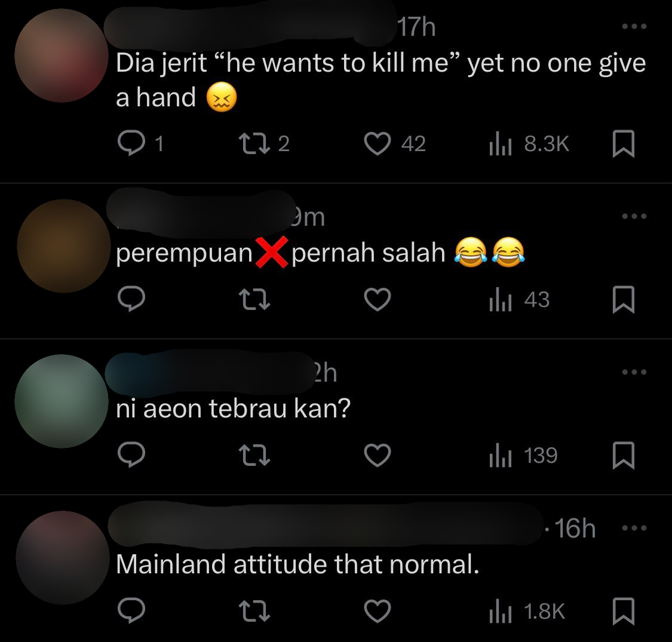
Task: Like the "ni aeon tebrau kan?" tweet
Action: point(378,454)
